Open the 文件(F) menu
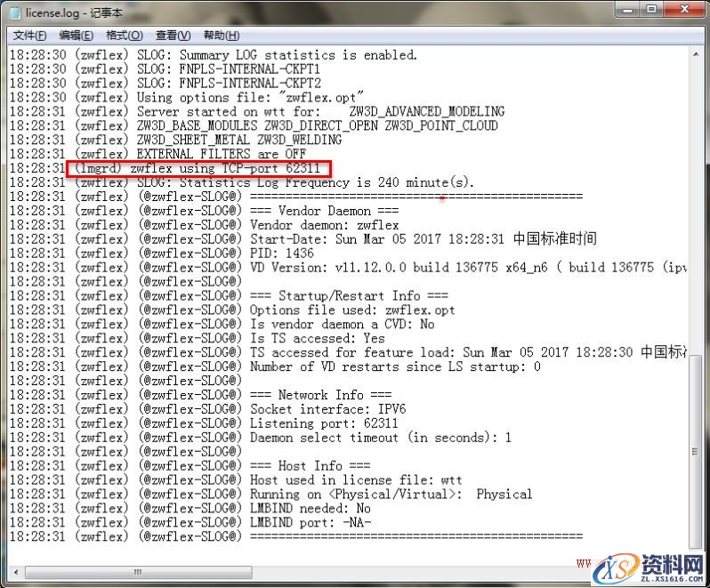This screenshot has width=710, height=588. pyautogui.click(x=29, y=36)
